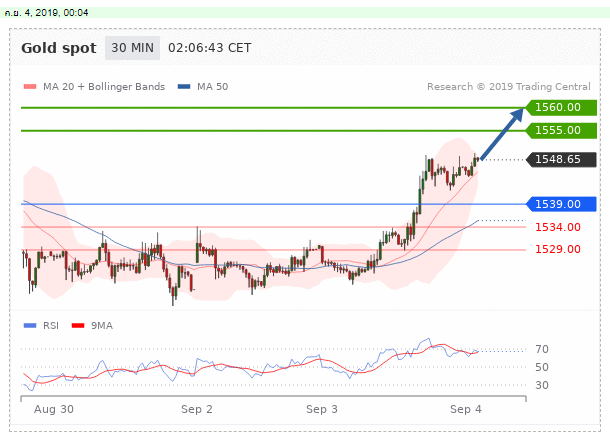Click the 1539.00 pivot price tag
Viewport: 610px width, 441px height.
(561, 204)
